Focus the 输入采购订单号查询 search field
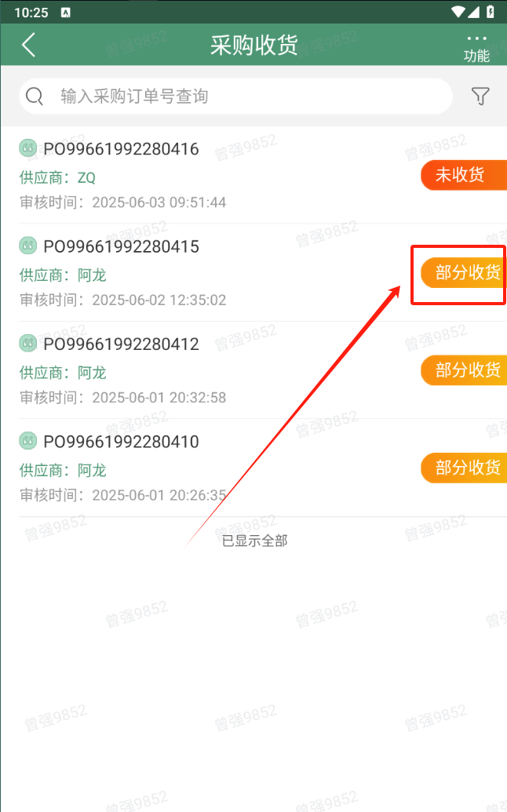This screenshot has width=507, height=812. 235,96
